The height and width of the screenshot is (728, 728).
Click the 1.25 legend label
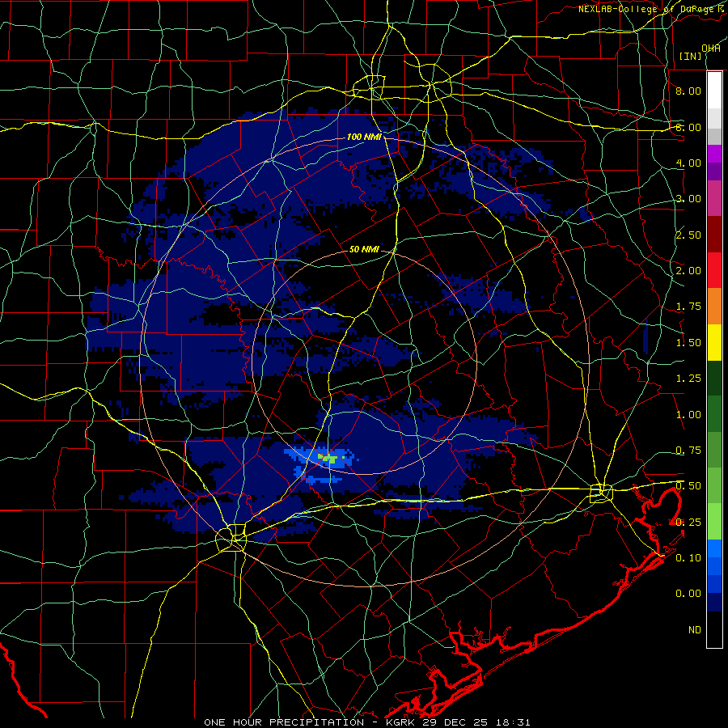(688, 379)
